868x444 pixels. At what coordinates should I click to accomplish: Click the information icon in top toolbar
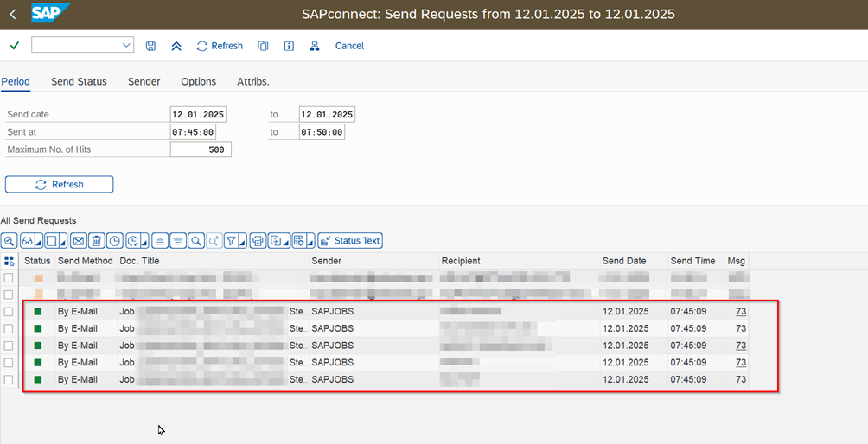[x=289, y=46]
